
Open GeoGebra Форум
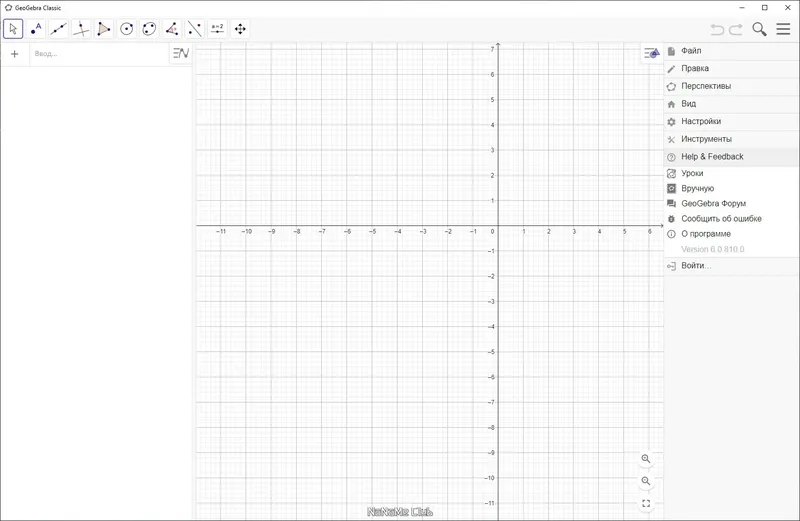pyautogui.click(x=732, y=204)
